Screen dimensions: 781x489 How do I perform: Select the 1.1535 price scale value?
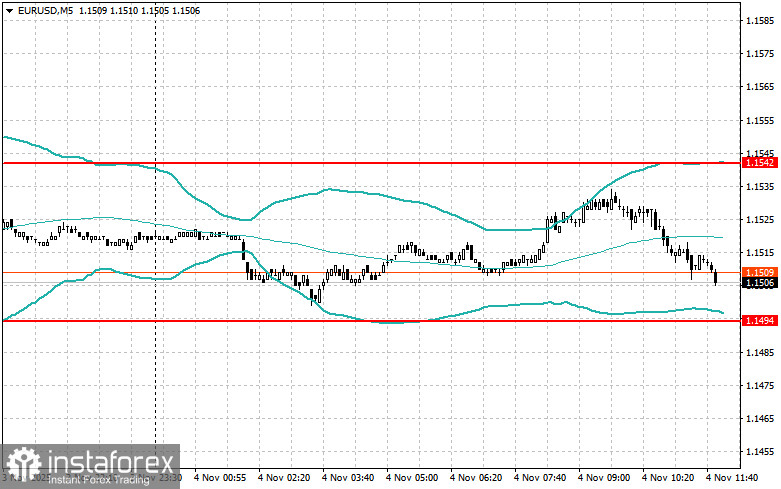[x=760, y=187]
